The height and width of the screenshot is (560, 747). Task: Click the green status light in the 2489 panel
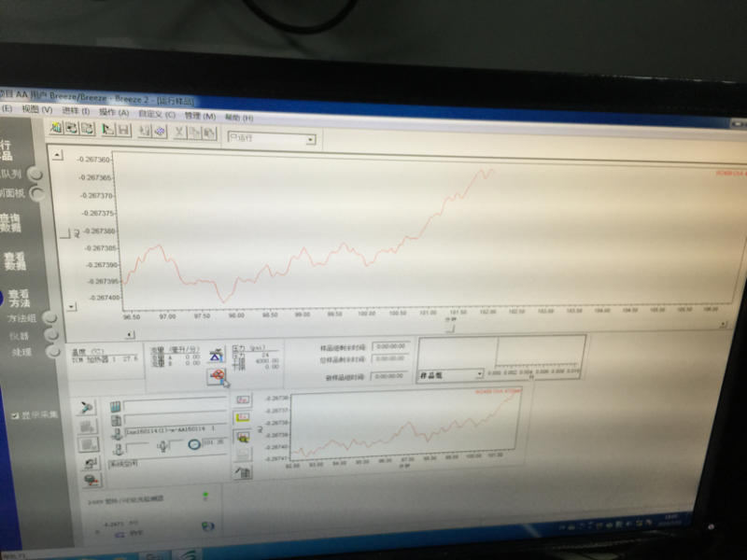point(205,496)
